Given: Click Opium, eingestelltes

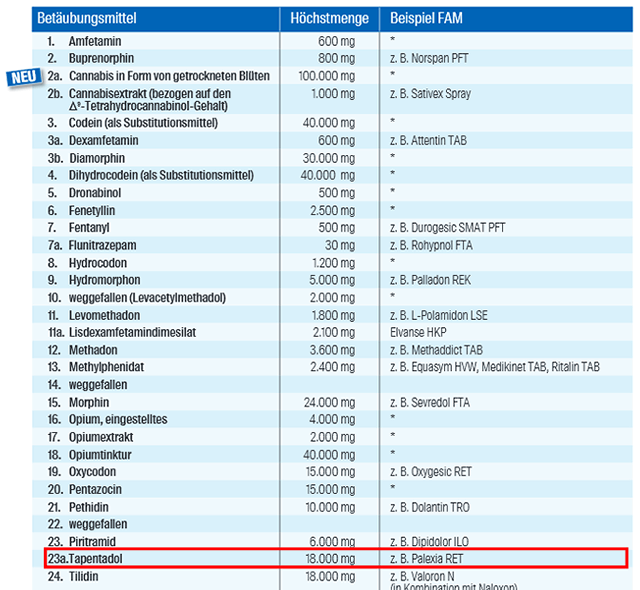Looking at the screenshot, I should pos(118,419).
